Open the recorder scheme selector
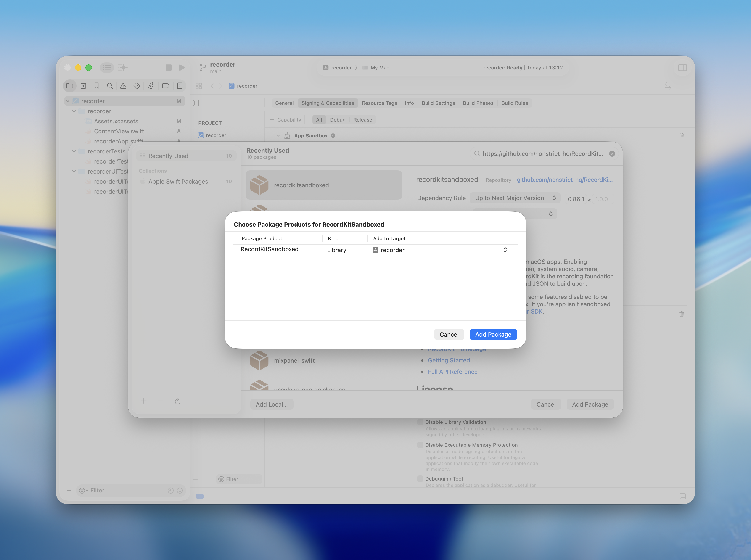The image size is (751, 560). [x=337, y=68]
